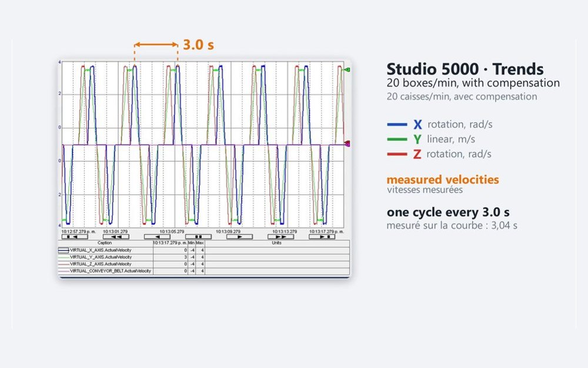This screenshot has height=368, width=588.
Task: Click the 10:13:05.279 time axis label
Action: tap(172, 231)
